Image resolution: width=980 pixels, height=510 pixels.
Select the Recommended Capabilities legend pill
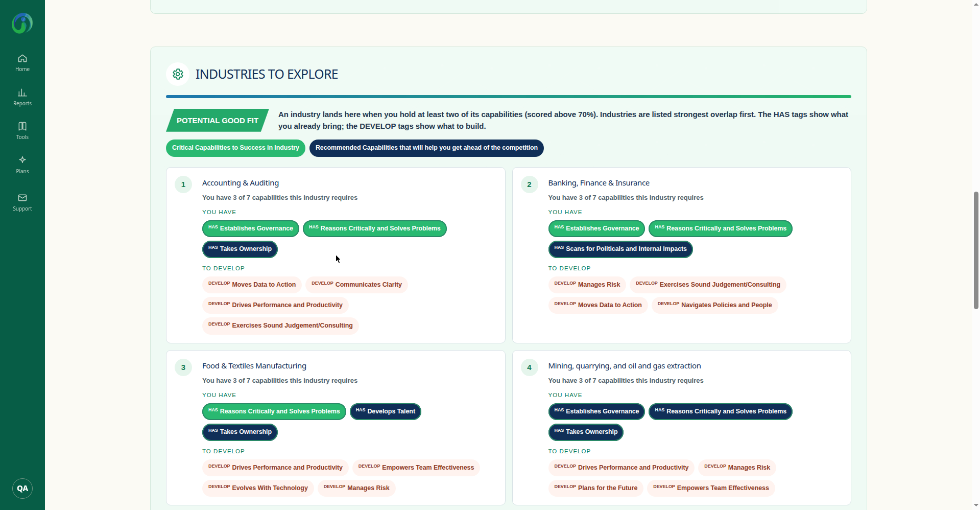(426, 148)
